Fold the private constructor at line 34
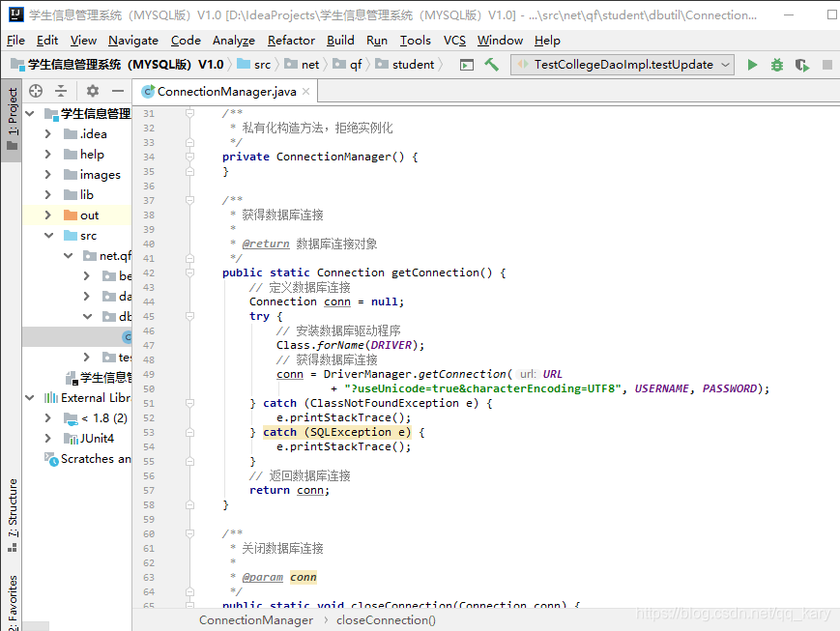 pos(189,157)
